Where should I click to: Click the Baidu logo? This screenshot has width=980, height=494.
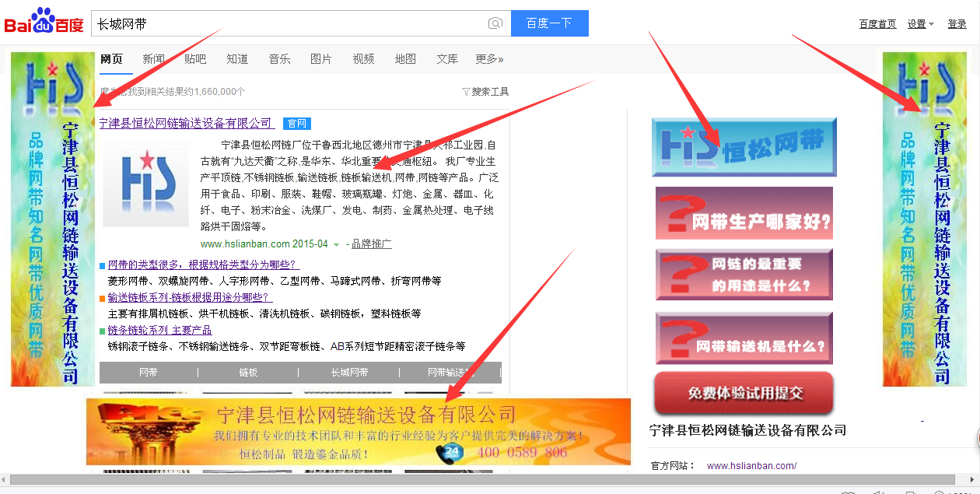coord(44,22)
